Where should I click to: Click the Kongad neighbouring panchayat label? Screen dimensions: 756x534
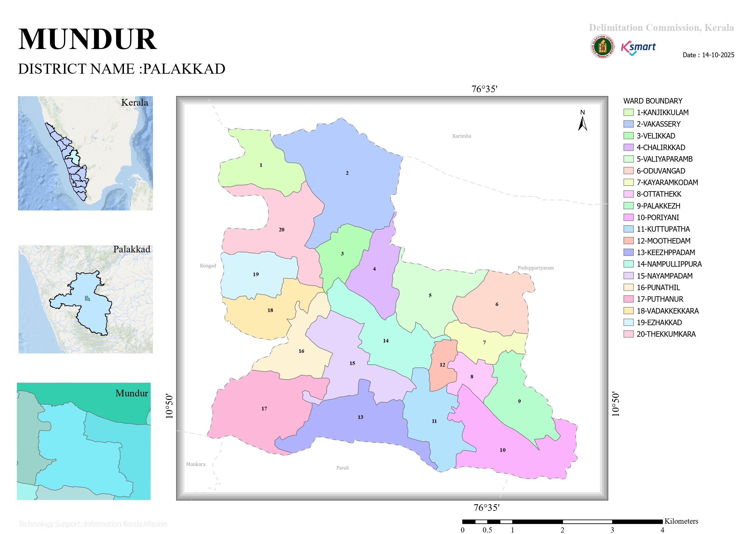208,266
